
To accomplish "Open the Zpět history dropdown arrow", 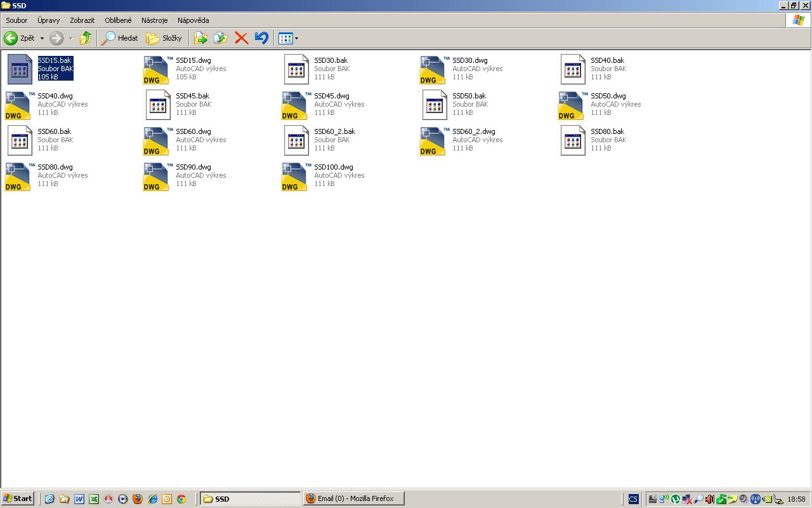I will click(x=42, y=38).
